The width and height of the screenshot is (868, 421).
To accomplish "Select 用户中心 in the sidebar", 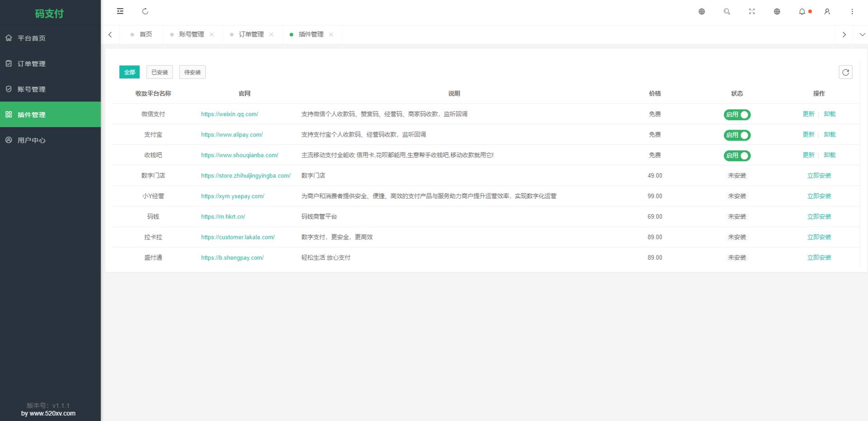I will tap(31, 140).
